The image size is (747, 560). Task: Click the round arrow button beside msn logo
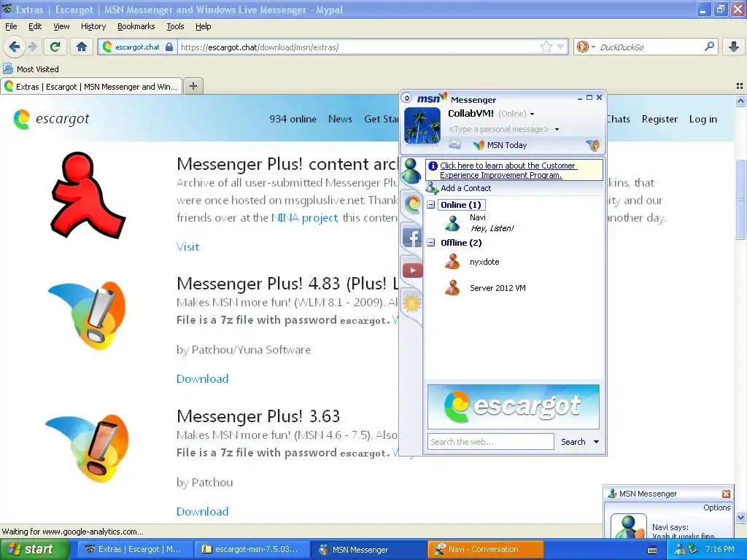coord(406,98)
